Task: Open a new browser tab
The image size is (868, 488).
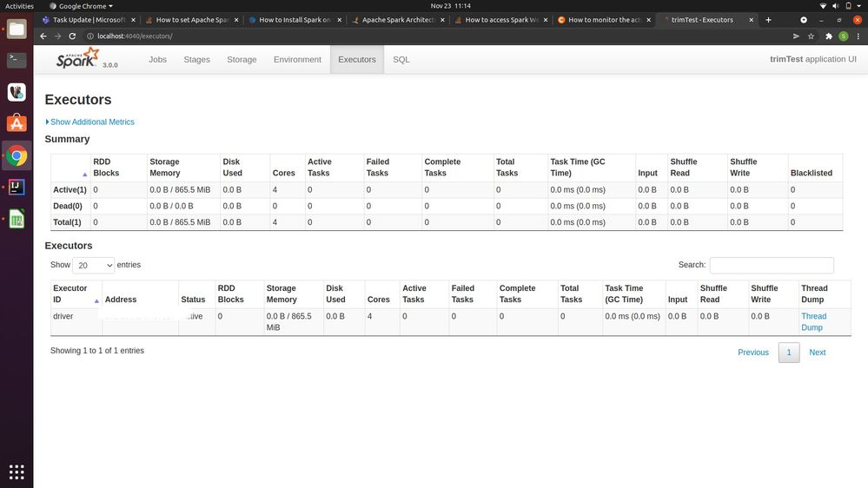Action: click(x=768, y=19)
